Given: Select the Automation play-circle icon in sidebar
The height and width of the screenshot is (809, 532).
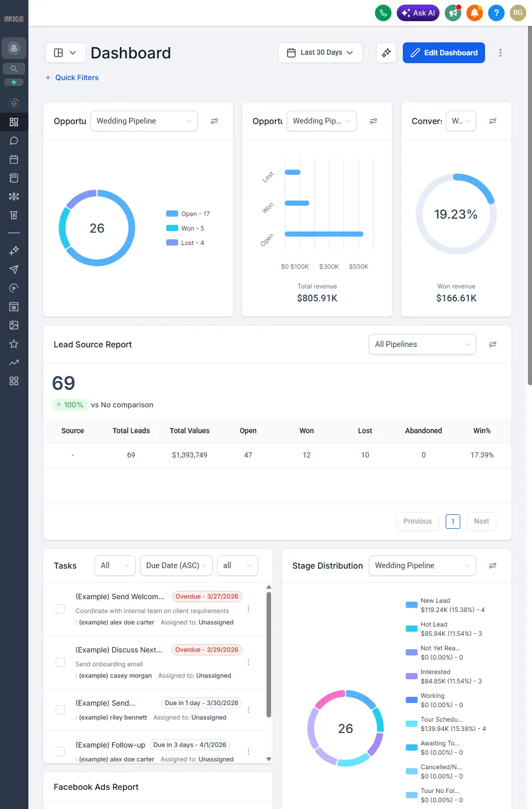Looking at the screenshot, I should click(x=13, y=288).
